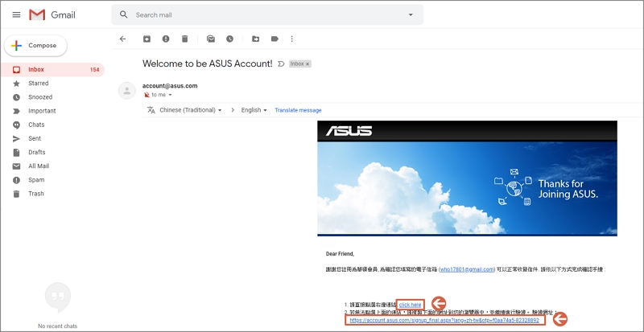Viewport: 644px width, 332px height.
Task: Click the Compose button
Action: click(x=35, y=46)
